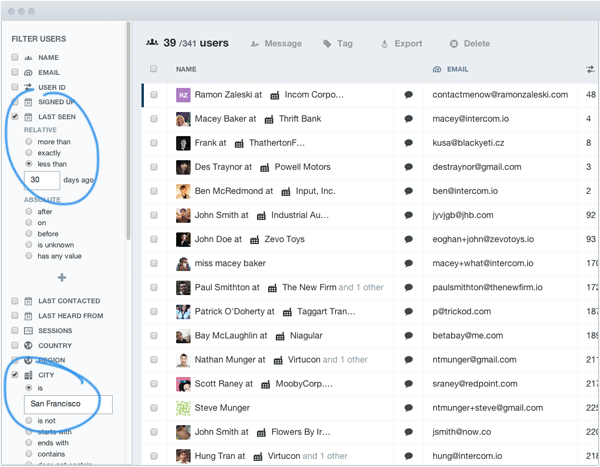Select the 'exactly' radio option

coord(29,152)
